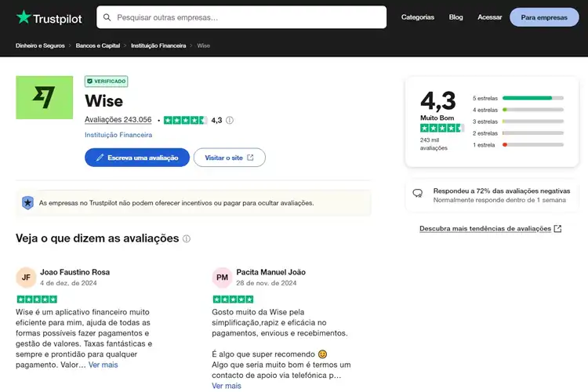588x392 pixels.
Task: Click the speech bubble reply icon
Action: [x=417, y=193]
